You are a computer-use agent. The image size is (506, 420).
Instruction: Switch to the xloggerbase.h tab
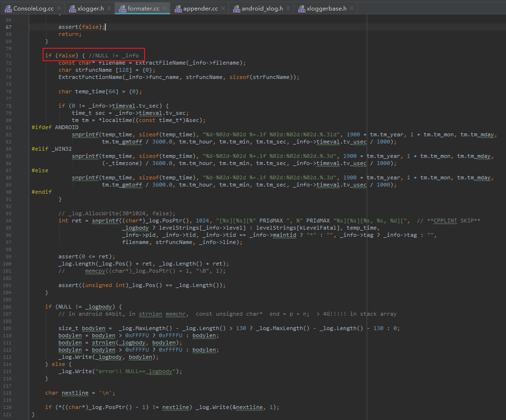[326, 8]
